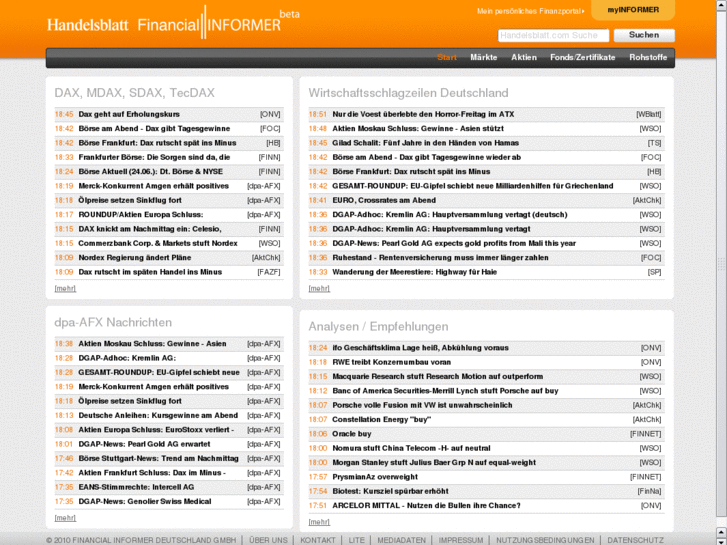Open the Märkte menu item
The height and width of the screenshot is (545, 727).
click(484, 58)
